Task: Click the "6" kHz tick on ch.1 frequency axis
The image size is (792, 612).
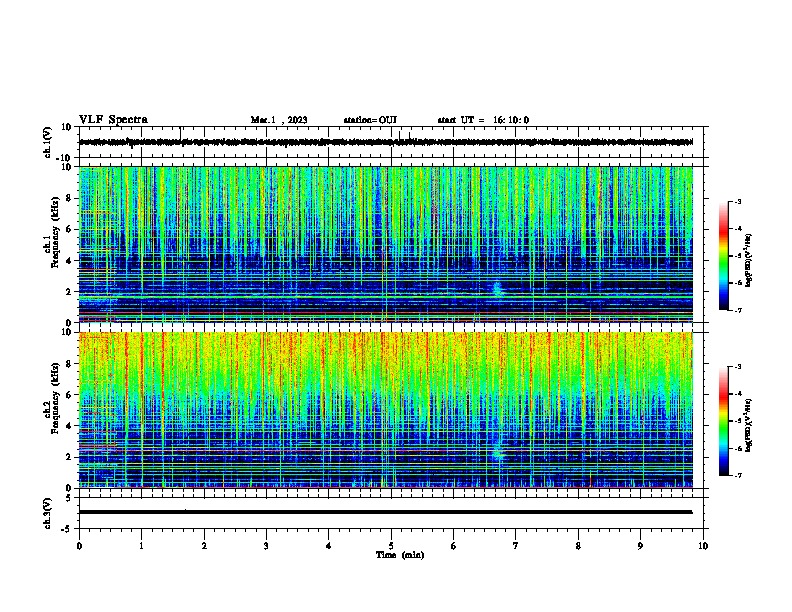Action: coord(70,229)
